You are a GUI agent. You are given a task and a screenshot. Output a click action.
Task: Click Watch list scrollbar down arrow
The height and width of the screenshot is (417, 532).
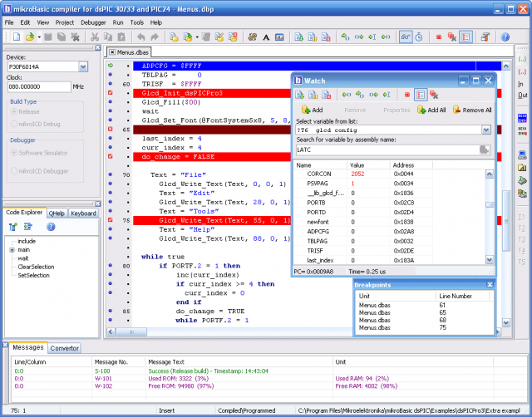490,260
